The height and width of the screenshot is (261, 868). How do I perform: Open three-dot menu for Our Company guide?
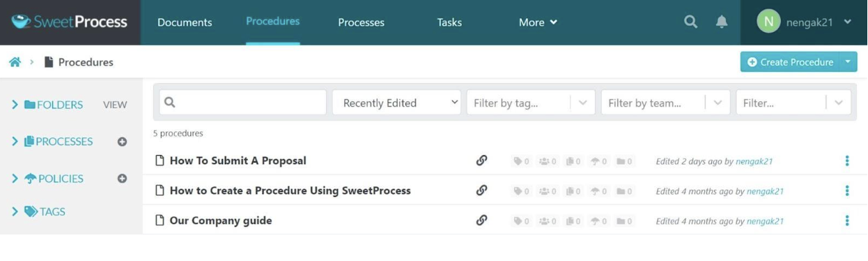pos(847,221)
